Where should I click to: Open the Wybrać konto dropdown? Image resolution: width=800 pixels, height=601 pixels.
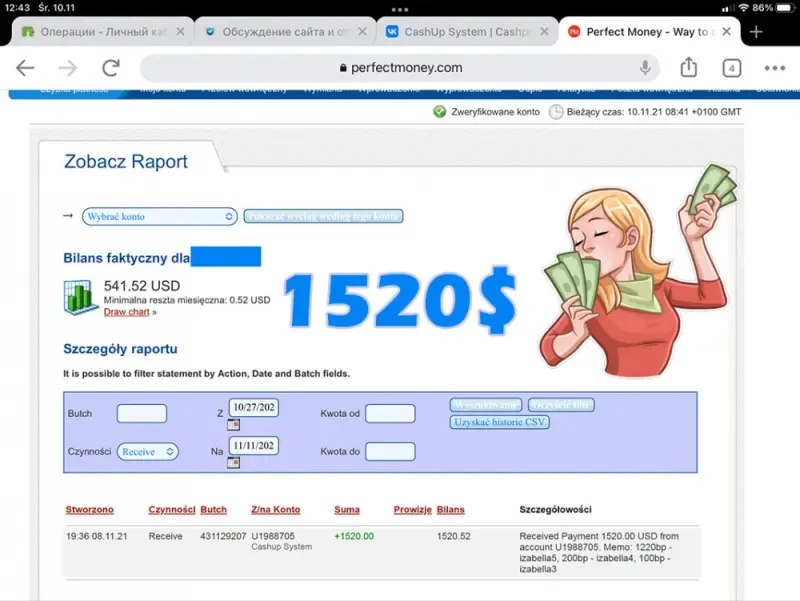coord(159,216)
